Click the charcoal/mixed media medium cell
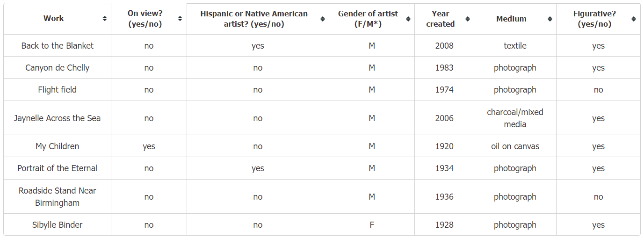The width and height of the screenshot is (644, 238). pos(515,118)
